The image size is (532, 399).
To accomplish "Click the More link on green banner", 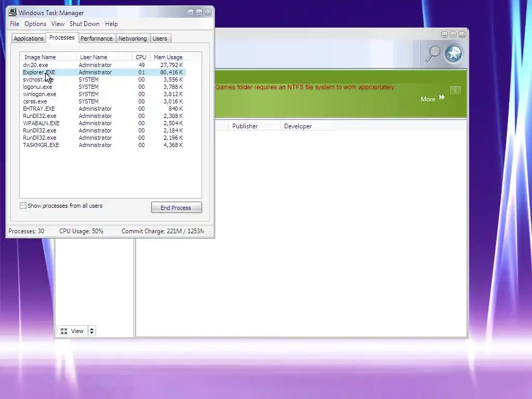I will [428, 99].
